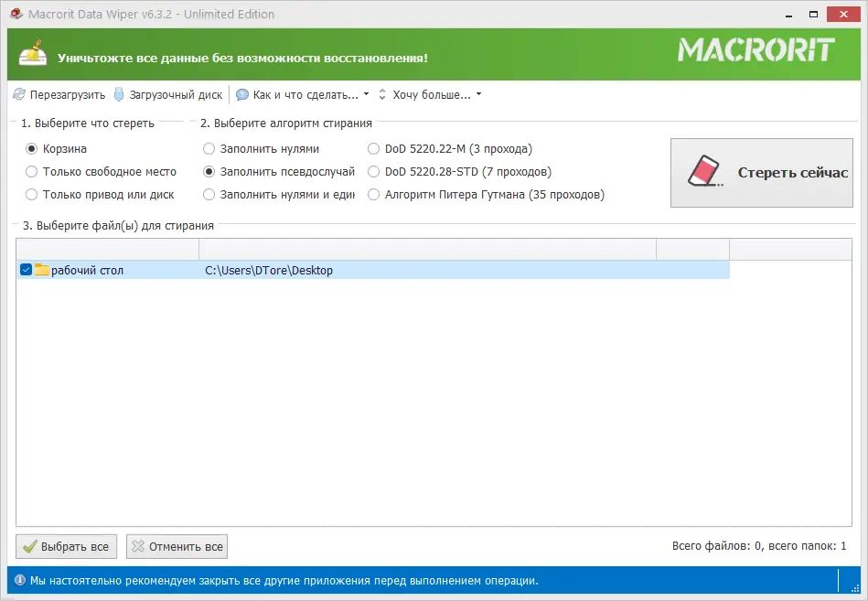Click Всего файлов: 0, всего папок: 1 text

click(759, 546)
